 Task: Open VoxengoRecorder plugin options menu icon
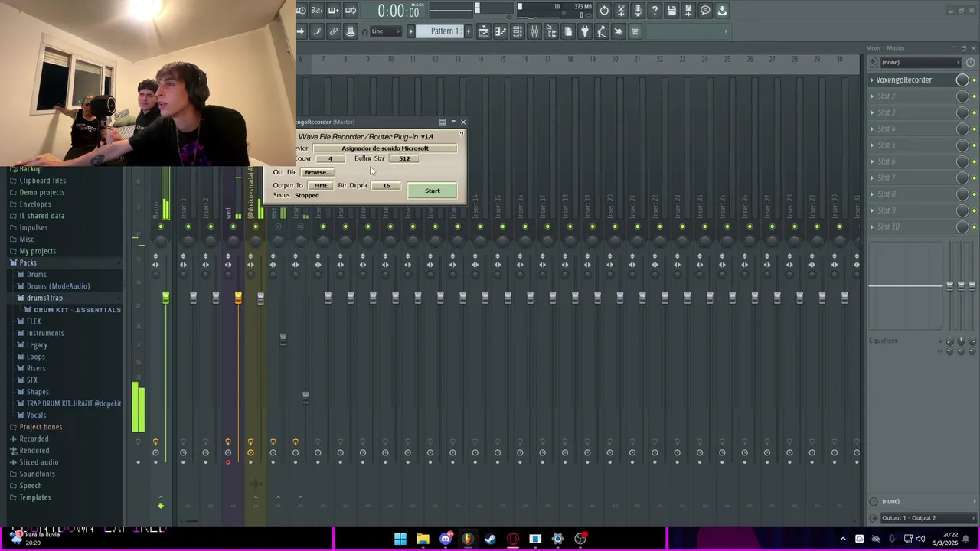[443, 122]
